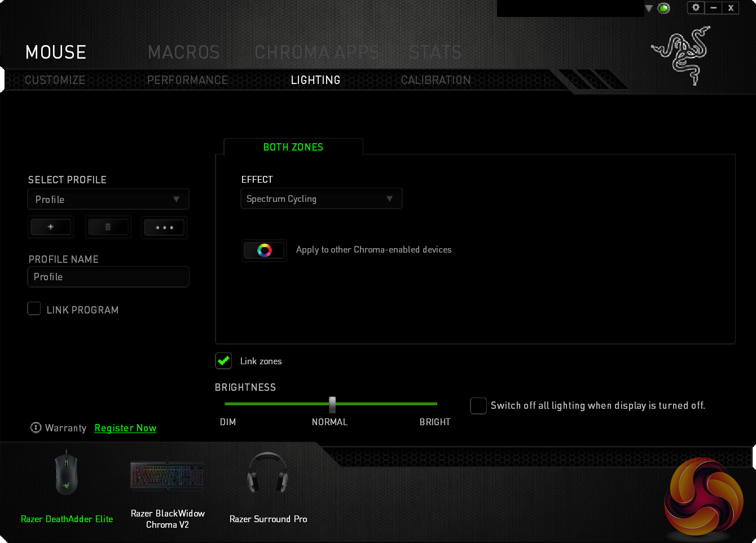Screen dimensions: 756x543
Task: Open the profile options ellipsis button
Action: [164, 227]
